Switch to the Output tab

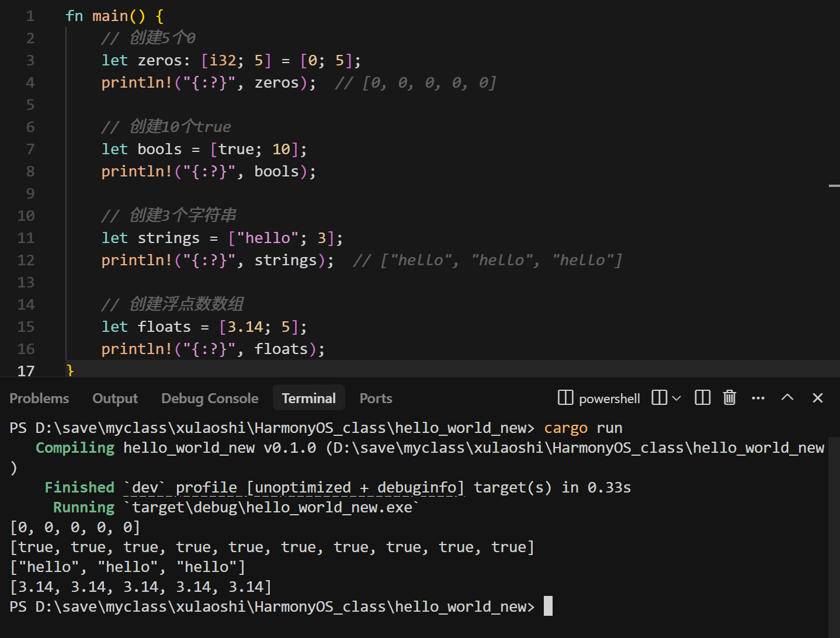pos(115,398)
